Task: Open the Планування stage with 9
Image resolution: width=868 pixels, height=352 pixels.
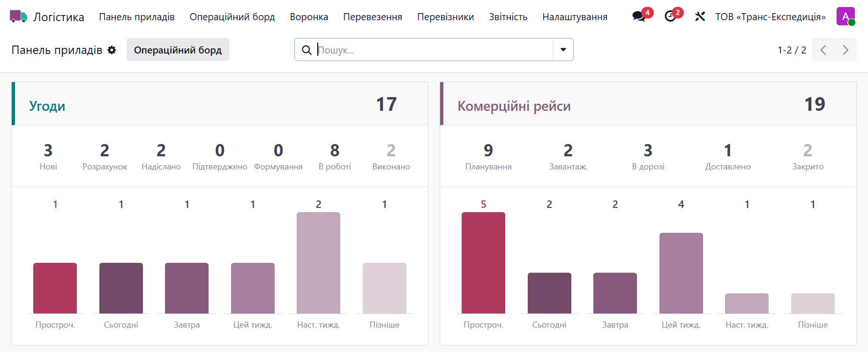Action: [488, 156]
